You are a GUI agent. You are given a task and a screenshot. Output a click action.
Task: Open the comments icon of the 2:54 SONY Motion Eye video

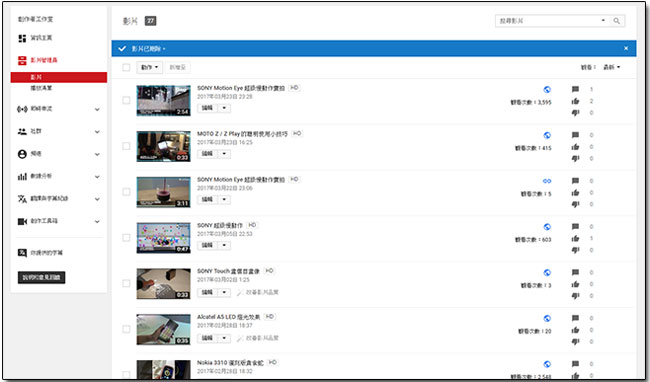click(x=575, y=89)
